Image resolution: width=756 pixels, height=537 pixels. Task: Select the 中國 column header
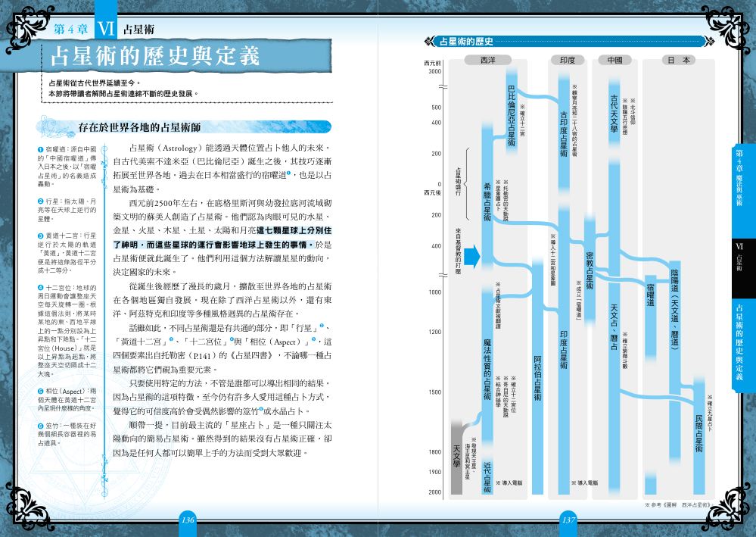(614, 60)
